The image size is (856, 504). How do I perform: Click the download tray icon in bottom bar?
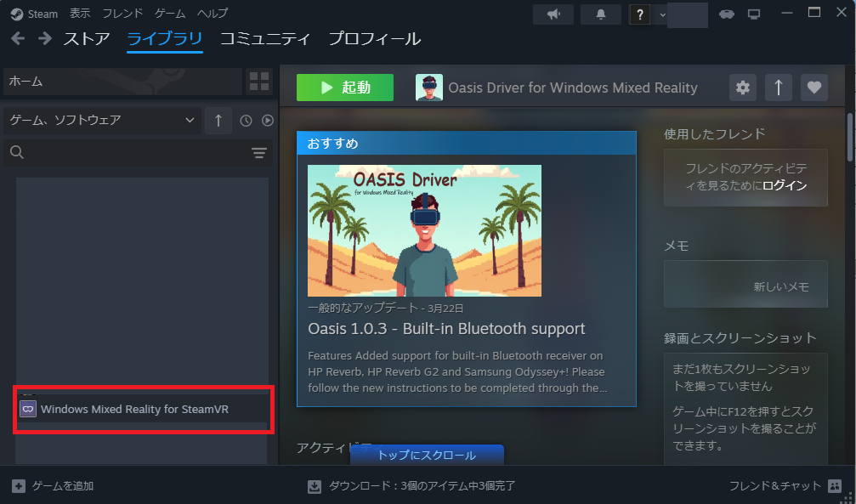tap(315, 486)
